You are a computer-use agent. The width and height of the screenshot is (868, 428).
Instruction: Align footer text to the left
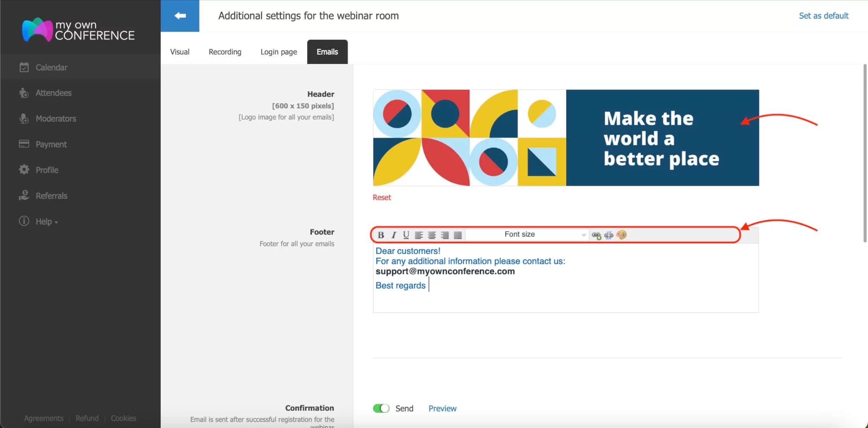click(419, 235)
